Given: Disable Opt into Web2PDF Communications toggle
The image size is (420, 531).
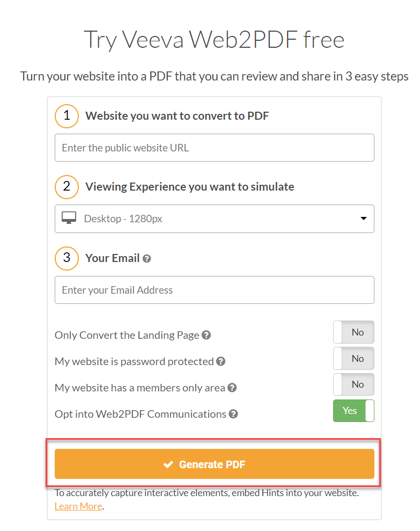Looking at the screenshot, I should (x=353, y=411).
